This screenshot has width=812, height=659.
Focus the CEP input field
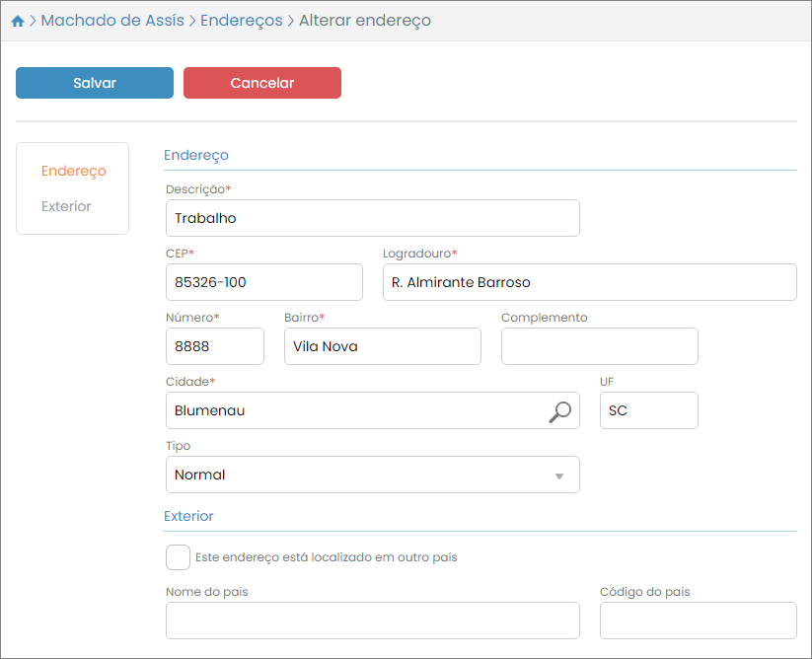click(x=263, y=282)
